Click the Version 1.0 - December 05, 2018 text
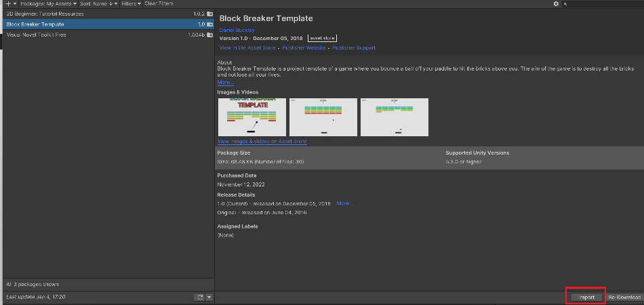 click(261, 38)
